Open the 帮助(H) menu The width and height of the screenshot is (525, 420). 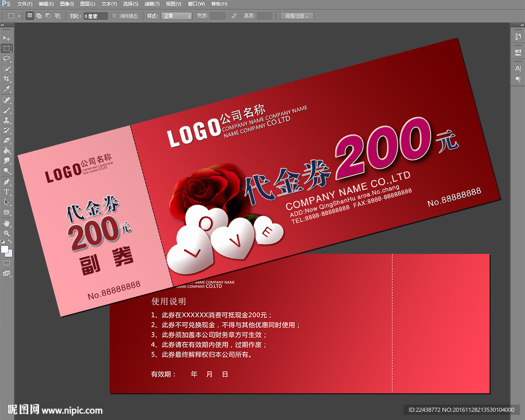pos(219,4)
